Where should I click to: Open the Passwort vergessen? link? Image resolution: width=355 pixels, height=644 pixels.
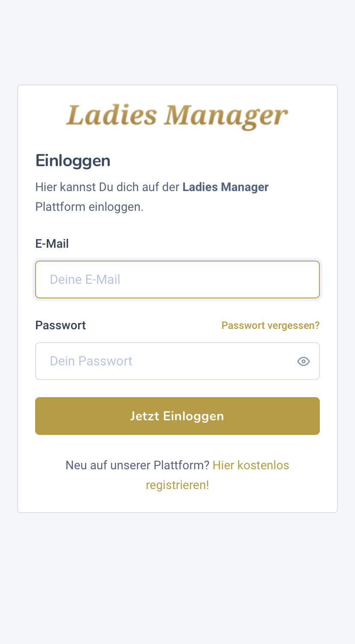pyautogui.click(x=271, y=325)
